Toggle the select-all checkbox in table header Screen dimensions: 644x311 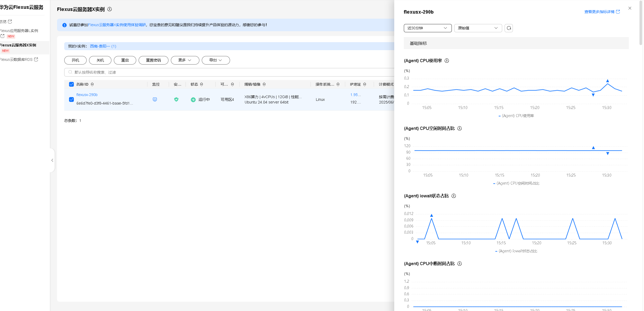[x=71, y=84]
